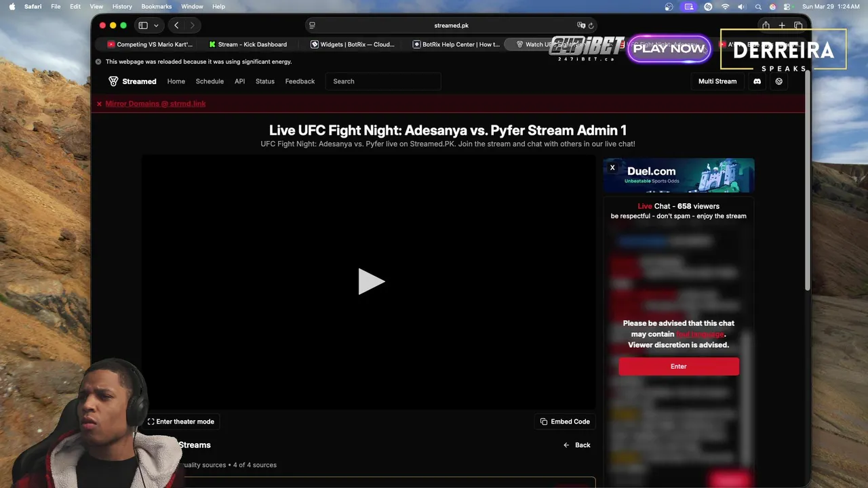Click the Wi-Fi menu bar icon
Image resolution: width=868 pixels, height=488 pixels.
tap(725, 6)
